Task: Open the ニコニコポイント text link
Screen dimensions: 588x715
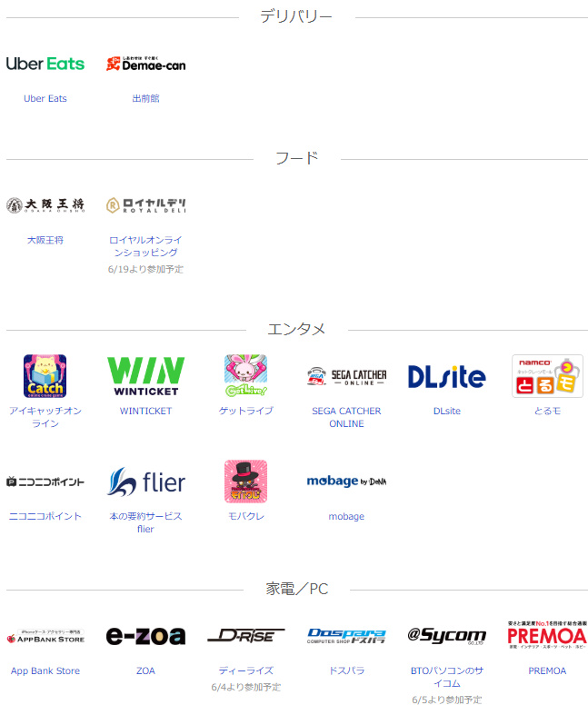Action: pyautogui.click(x=45, y=516)
